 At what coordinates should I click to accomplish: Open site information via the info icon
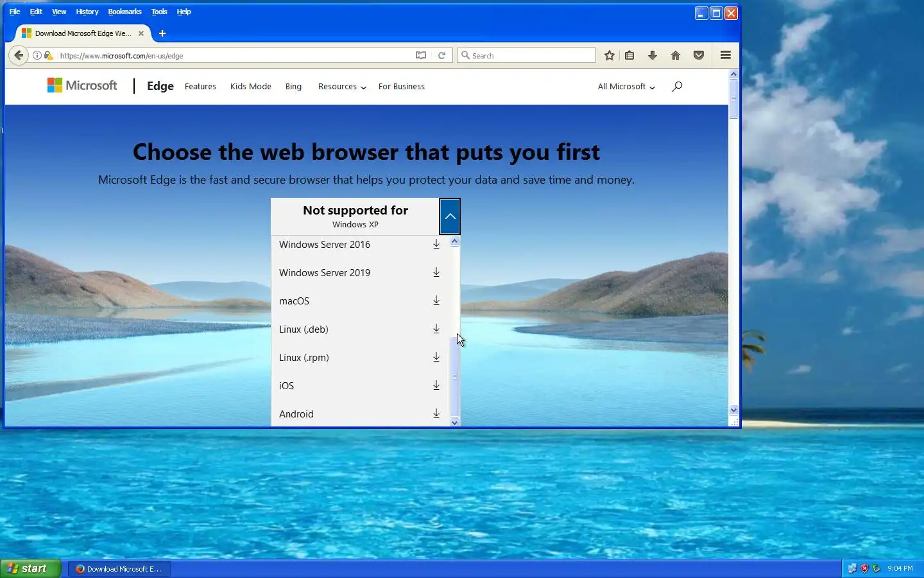pyautogui.click(x=37, y=55)
